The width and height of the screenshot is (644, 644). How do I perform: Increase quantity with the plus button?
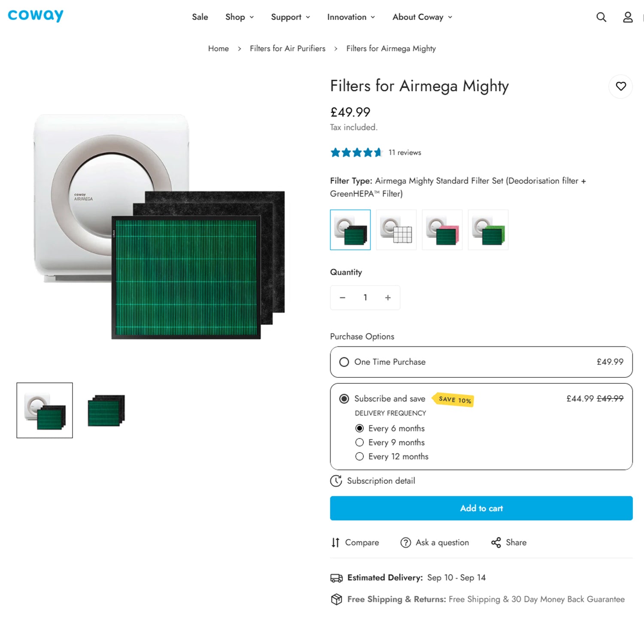(388, 298)
